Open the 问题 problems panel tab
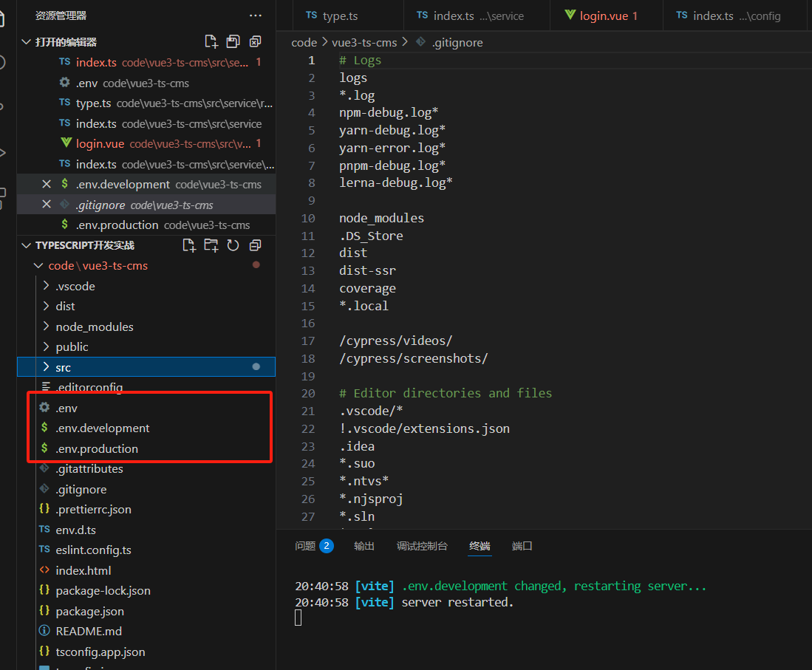Viewport: 812px width, 670px height. [305, 546]
